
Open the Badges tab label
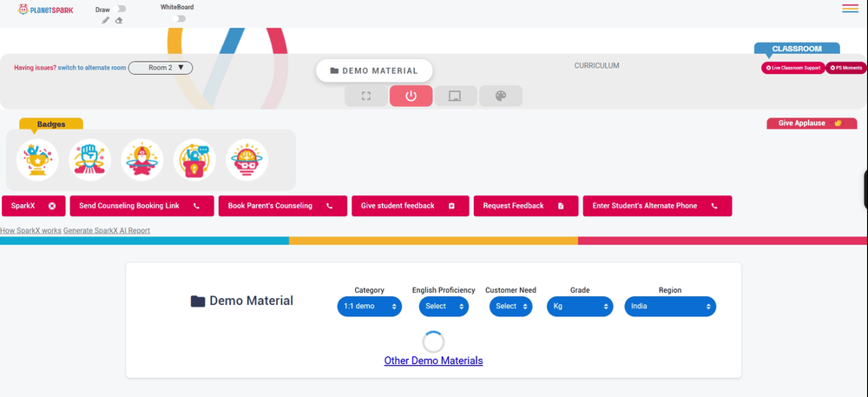(x=51, y=124)
